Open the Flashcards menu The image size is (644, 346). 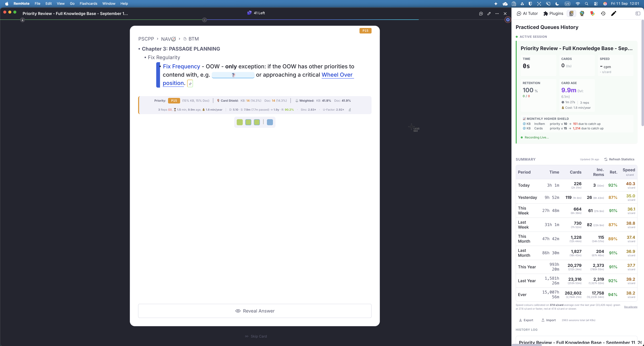88,4
